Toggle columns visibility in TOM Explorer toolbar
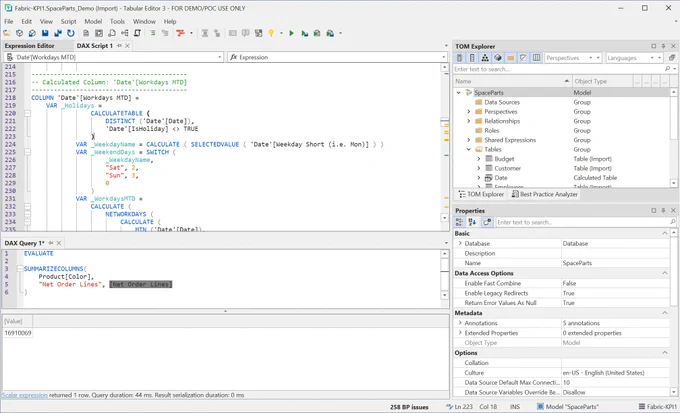 tap(472, 58)
